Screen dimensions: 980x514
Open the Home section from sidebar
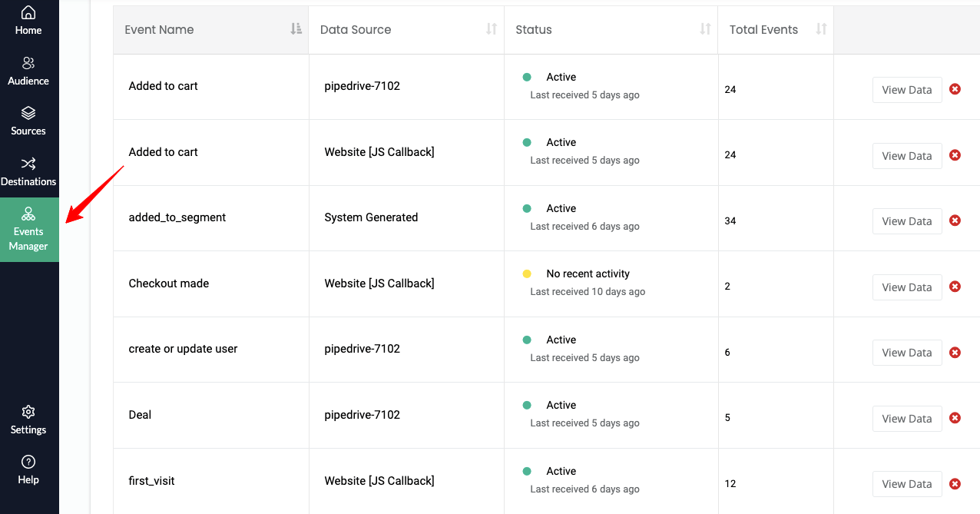[x=28, y=20]
